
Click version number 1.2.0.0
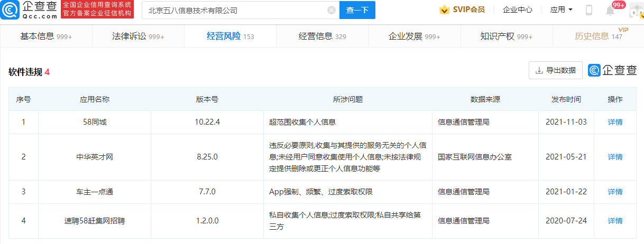(x=207, y=221)
